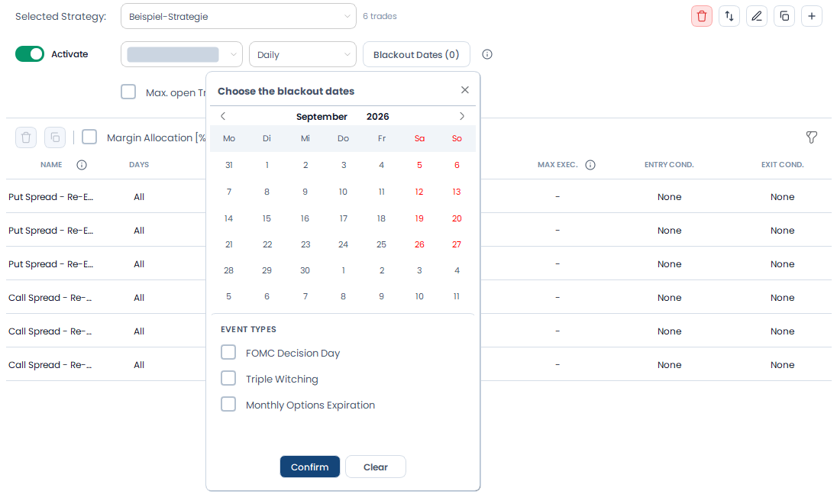Show info tooltip next to MAX EXEC. column
837x504 pixels.
[590, 165]
